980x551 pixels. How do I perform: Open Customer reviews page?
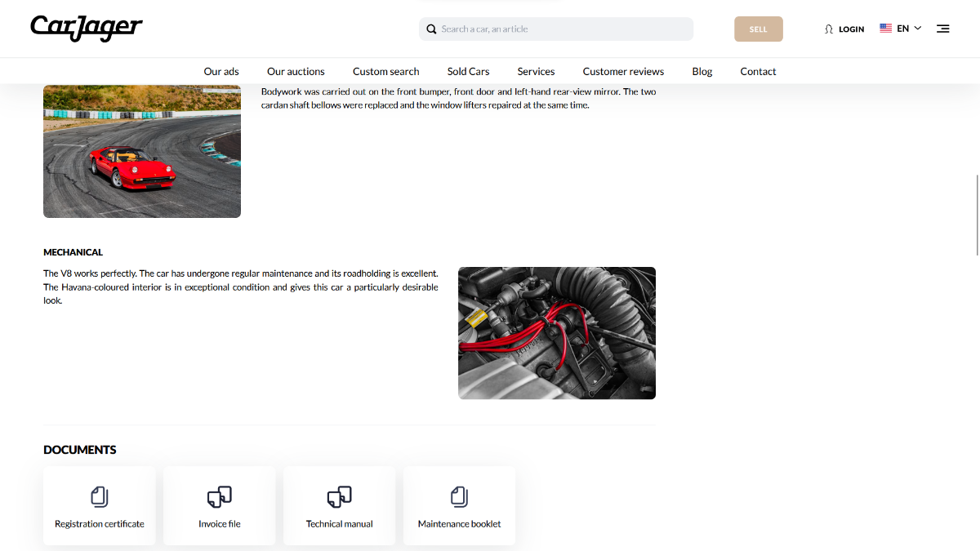623,72
